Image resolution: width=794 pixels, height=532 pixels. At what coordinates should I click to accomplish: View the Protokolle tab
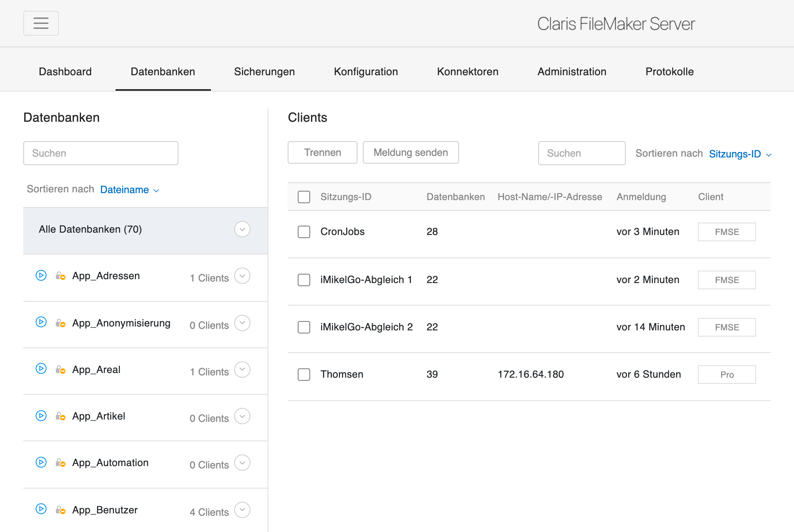pos(670,72)
